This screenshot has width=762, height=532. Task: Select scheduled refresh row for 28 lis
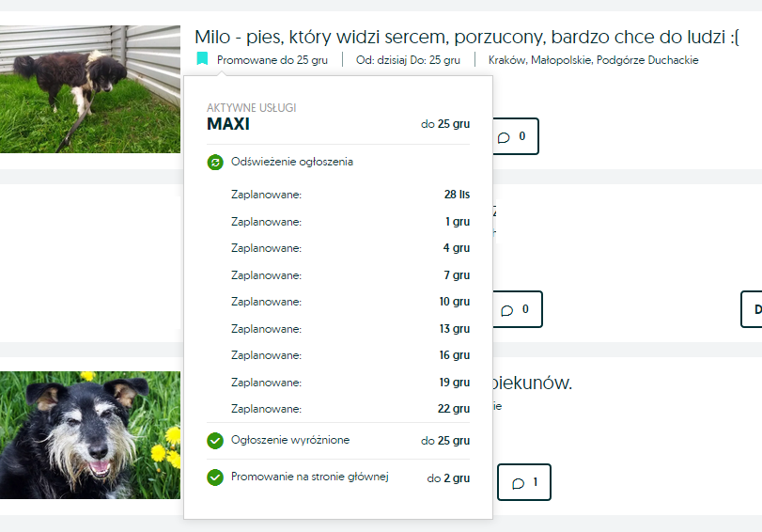click(x=350, y=195)
